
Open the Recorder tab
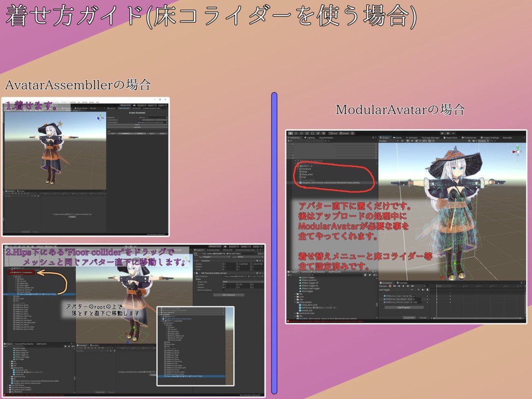(x=507, y=138)
